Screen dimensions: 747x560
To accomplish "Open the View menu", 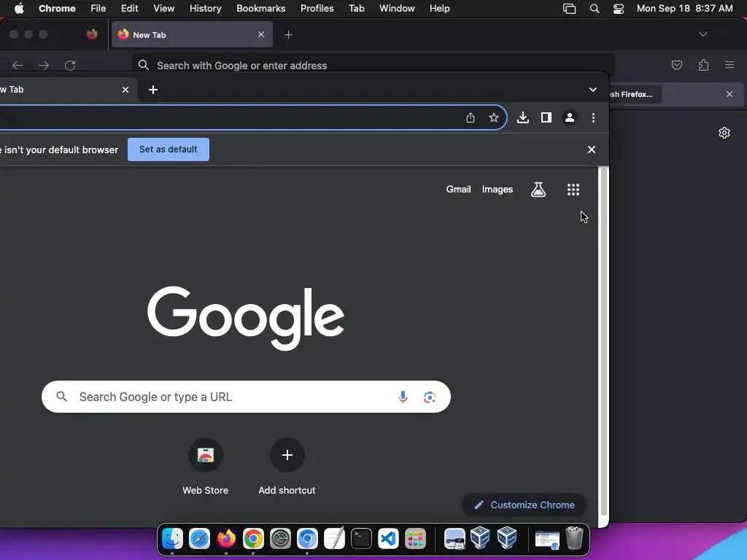I will 163,9.
